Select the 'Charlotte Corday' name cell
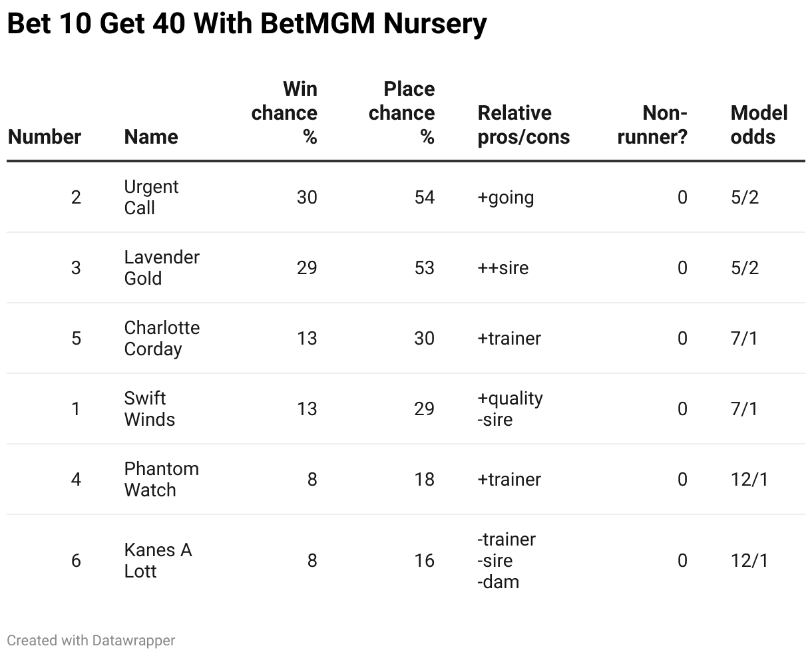The image size is (812, 656). point(162,338)
